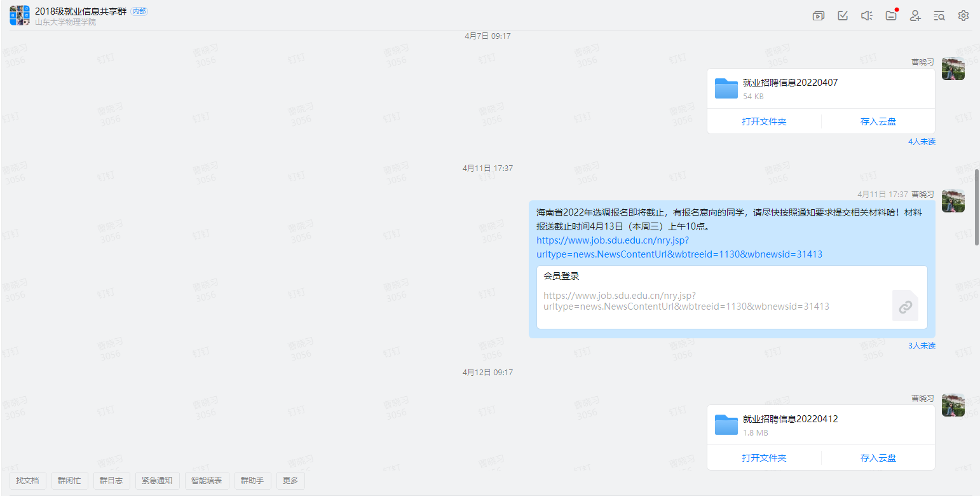The image size is (980, 496).
Task: Click sender avatar beside the 4月11日 message
Action: pos(953,201)
